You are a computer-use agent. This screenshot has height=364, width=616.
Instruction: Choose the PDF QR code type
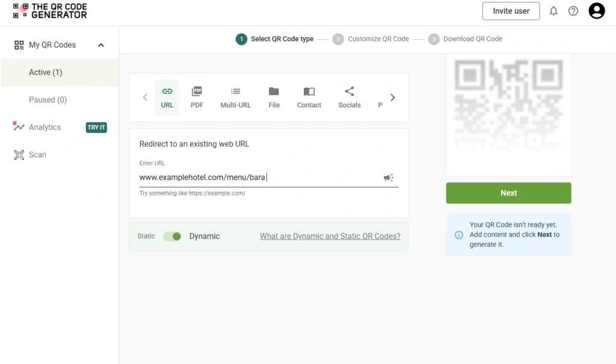click(x=197, y=97)
